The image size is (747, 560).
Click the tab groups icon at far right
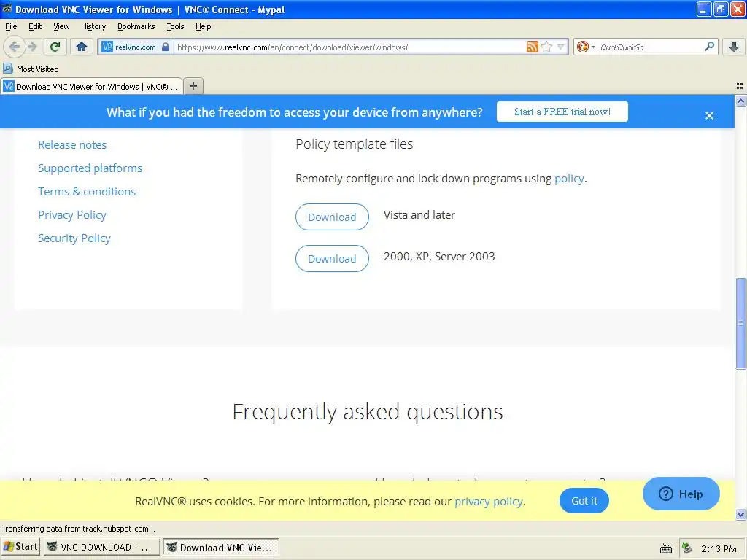[740, 86]
